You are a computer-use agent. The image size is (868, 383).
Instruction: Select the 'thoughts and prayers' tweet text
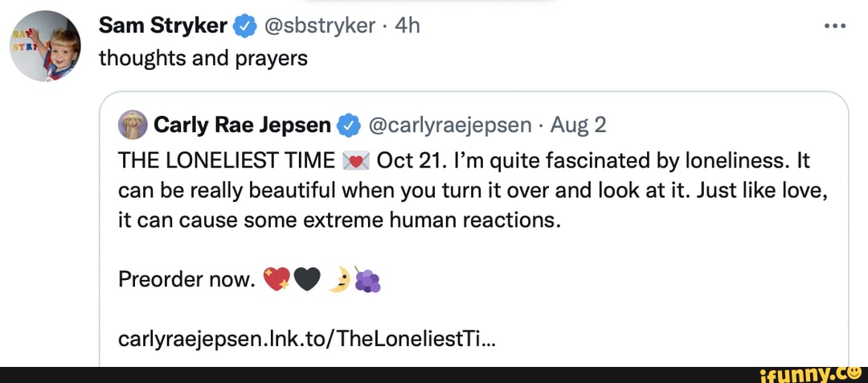click(203, 59)
